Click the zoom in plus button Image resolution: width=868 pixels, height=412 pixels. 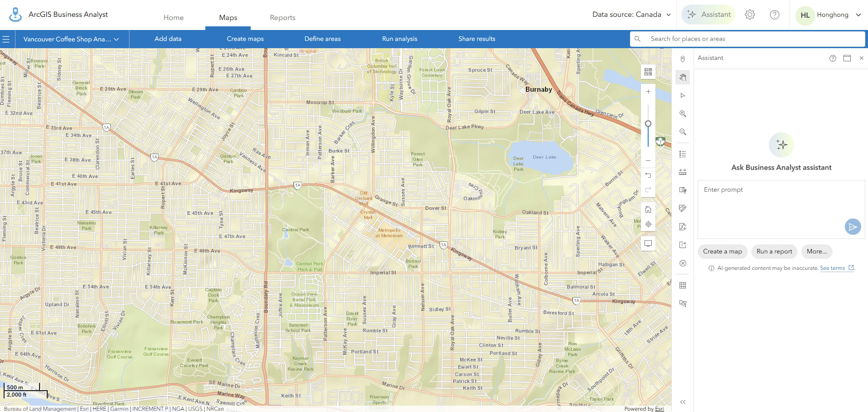tap(648, 92)
